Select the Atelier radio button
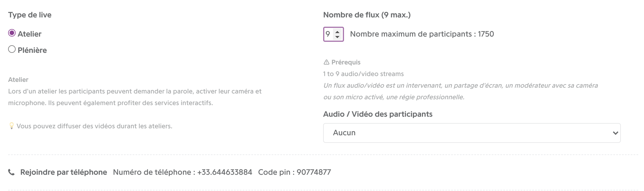644x191 pixels. tap(12, 33)
